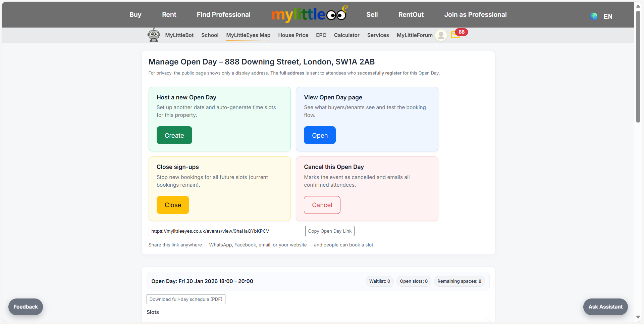This screenshot has width=644, height=324.
Task: Close sign-ups for future slots
Action: (x=172, y=205)
